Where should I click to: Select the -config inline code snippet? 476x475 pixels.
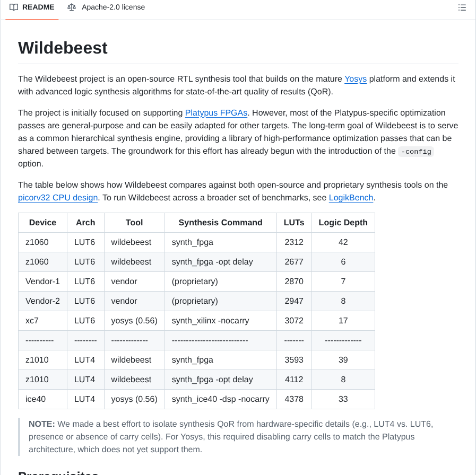tap(416, 152)
